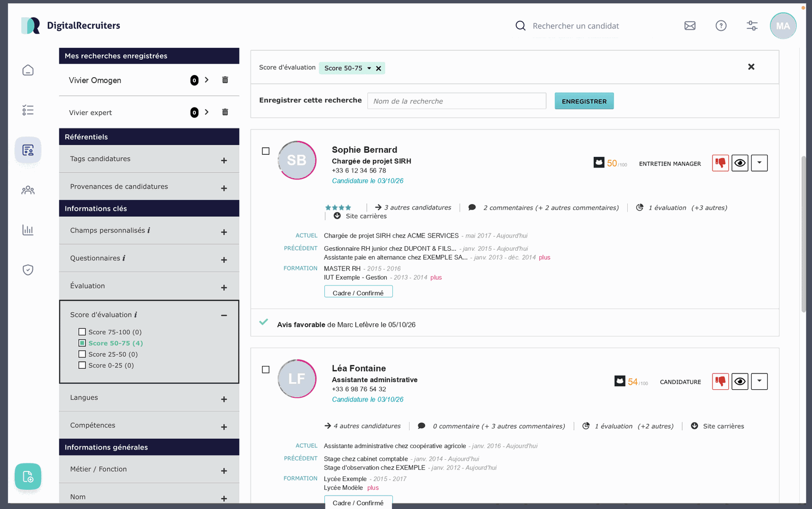The image size is (812, 509).
Task: Check the Score 25-50 filter
Action: pos(82,354)
